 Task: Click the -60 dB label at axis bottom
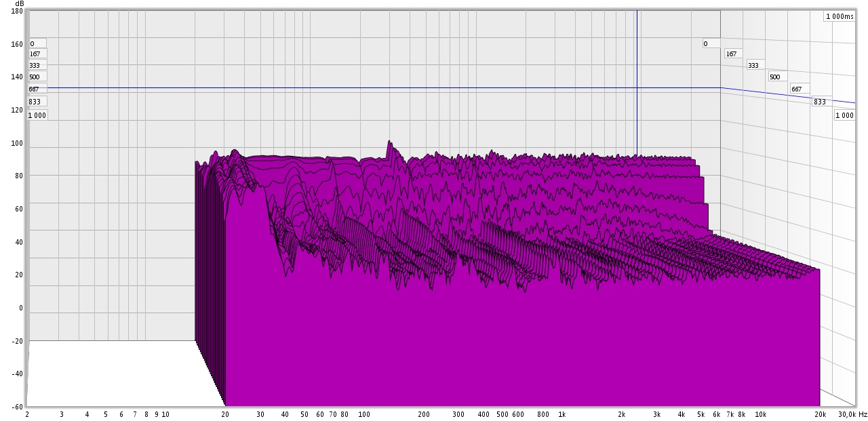click(17, 407)
